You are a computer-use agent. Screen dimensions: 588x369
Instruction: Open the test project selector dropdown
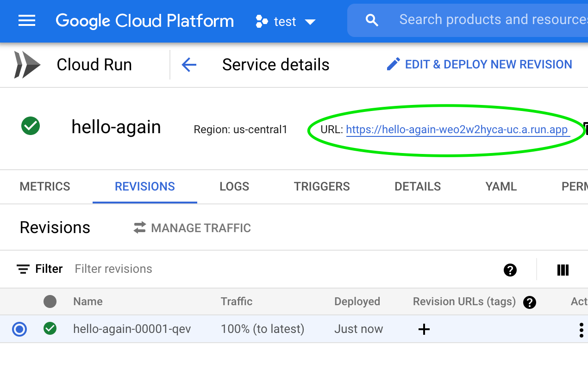click(x=286, y=21)
